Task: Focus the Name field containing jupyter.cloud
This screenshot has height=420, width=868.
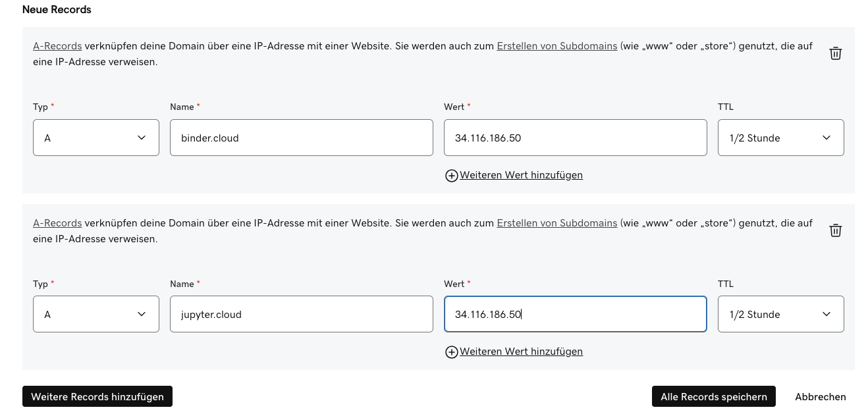Action: point(301,314)
